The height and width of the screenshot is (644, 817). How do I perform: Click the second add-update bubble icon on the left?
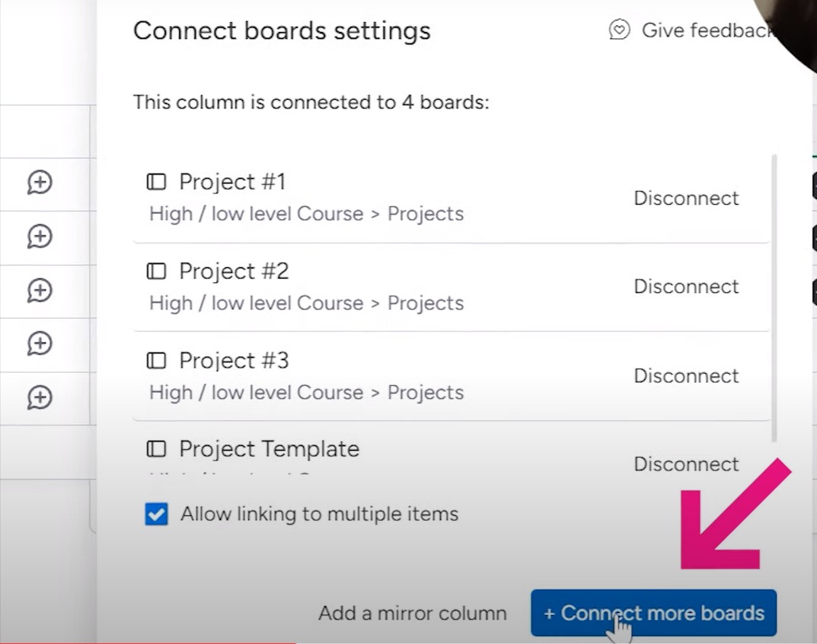point(40,237)
